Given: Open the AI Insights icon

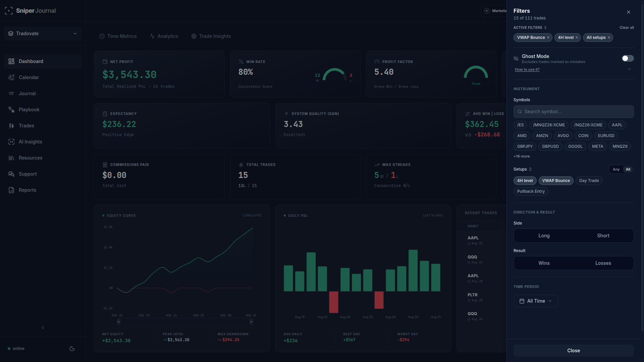Looking at the screenshot, I should tap(11, 142).
